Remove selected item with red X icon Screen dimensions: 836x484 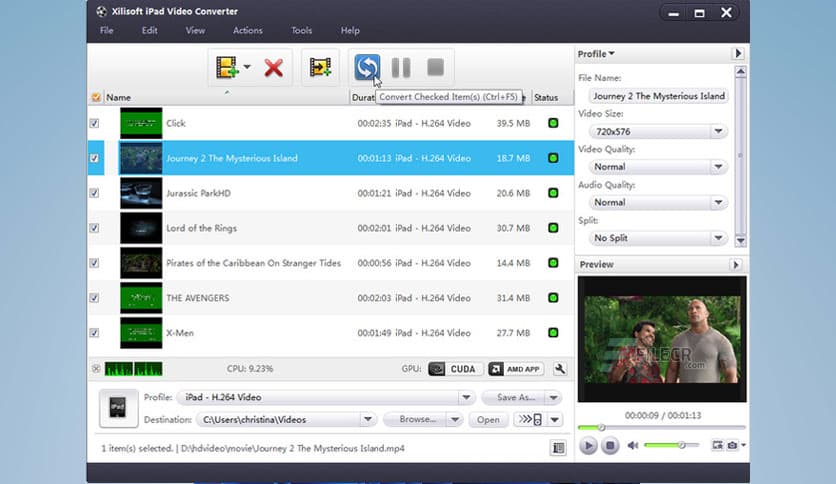tap(274, 68)
